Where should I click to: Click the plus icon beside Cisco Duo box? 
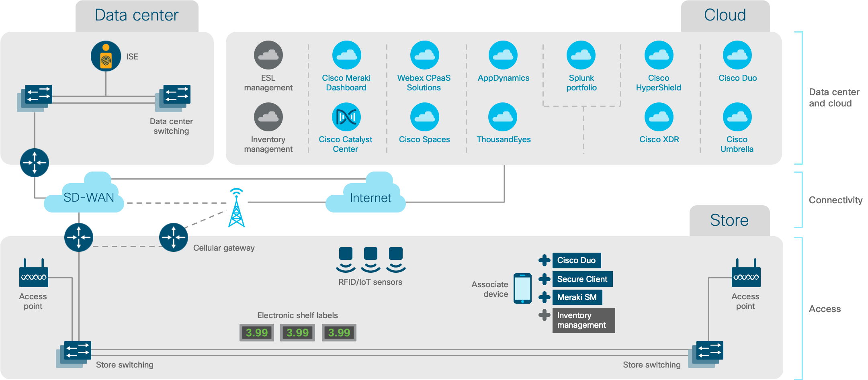pos(545,260)
